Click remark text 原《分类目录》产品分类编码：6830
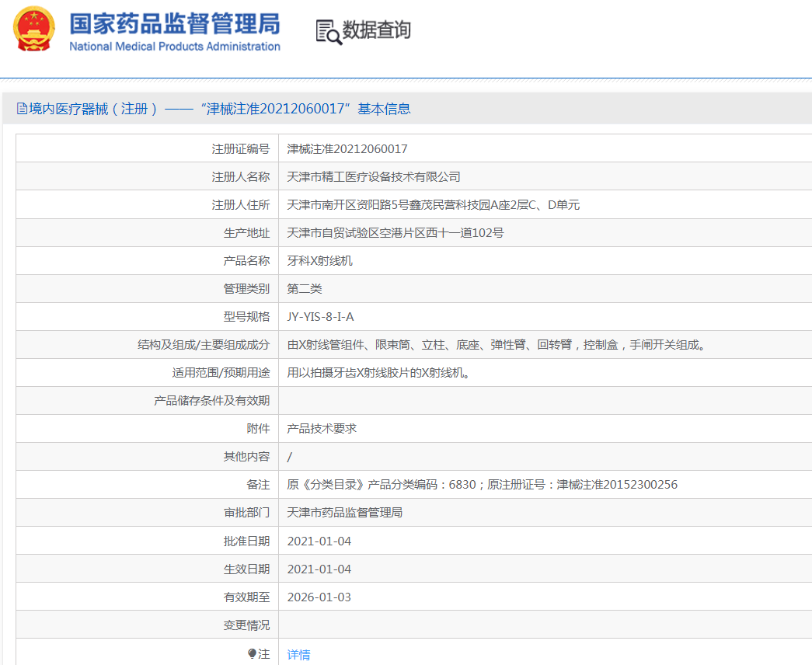This screenshot has width=812, height=665. click(482, 485)
